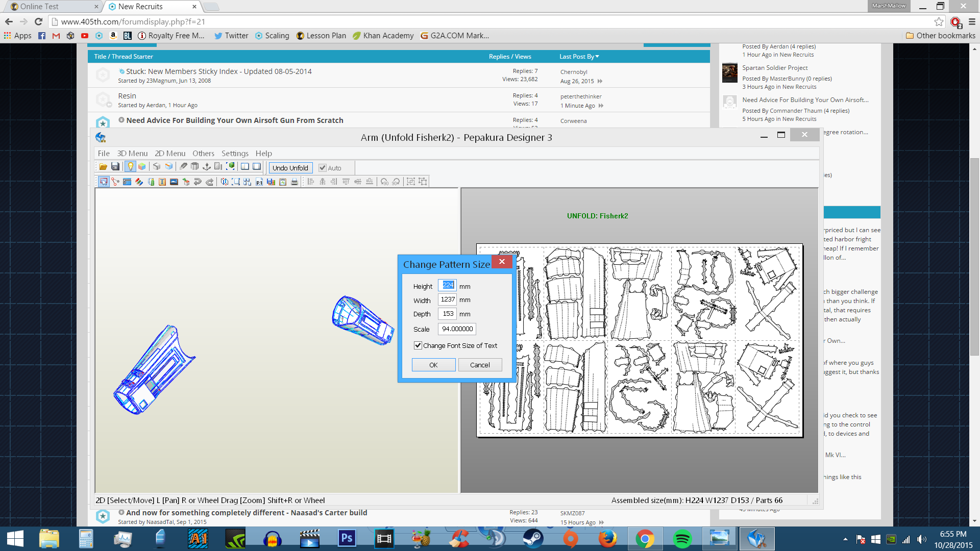The image size is (980, 551).
Task: Open the 2D Menu in Pepakura
Action: tap(170, 154)
